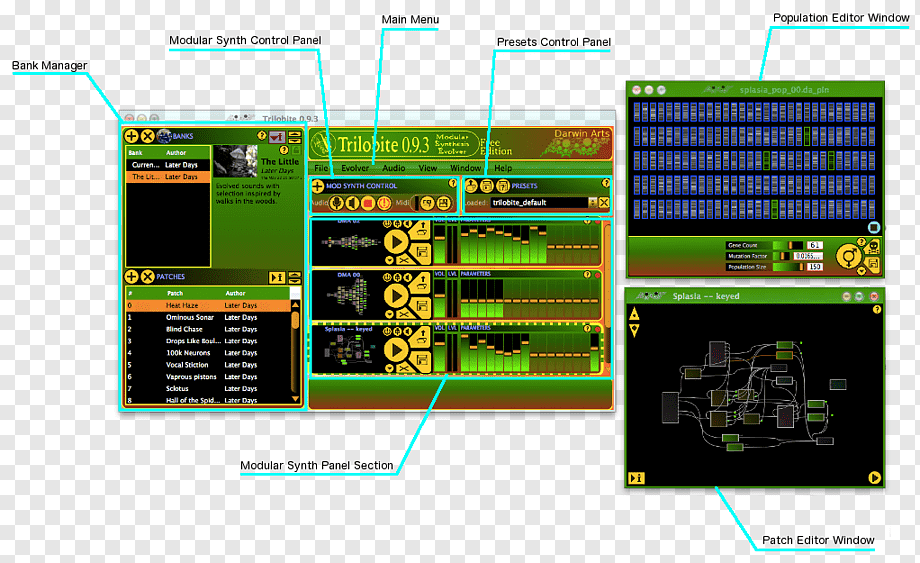
Task: Click the red flag icon in Banks header
Action: (277, 137)
